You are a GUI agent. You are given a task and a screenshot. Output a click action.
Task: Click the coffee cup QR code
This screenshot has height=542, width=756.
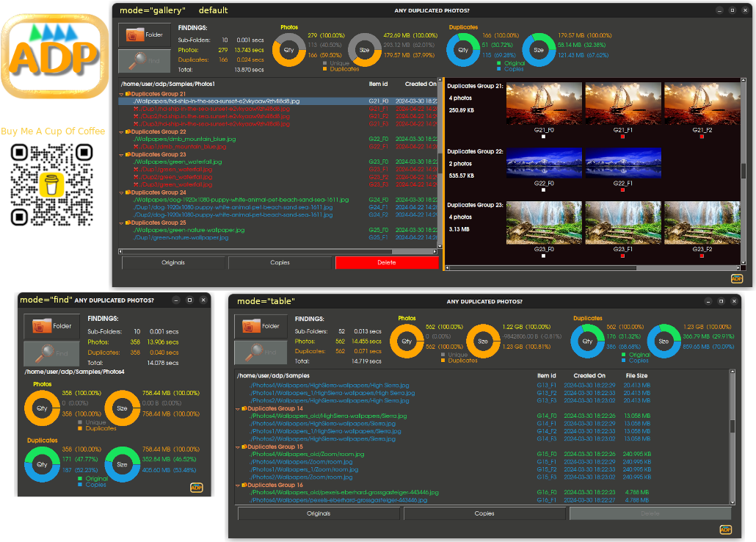51,185
